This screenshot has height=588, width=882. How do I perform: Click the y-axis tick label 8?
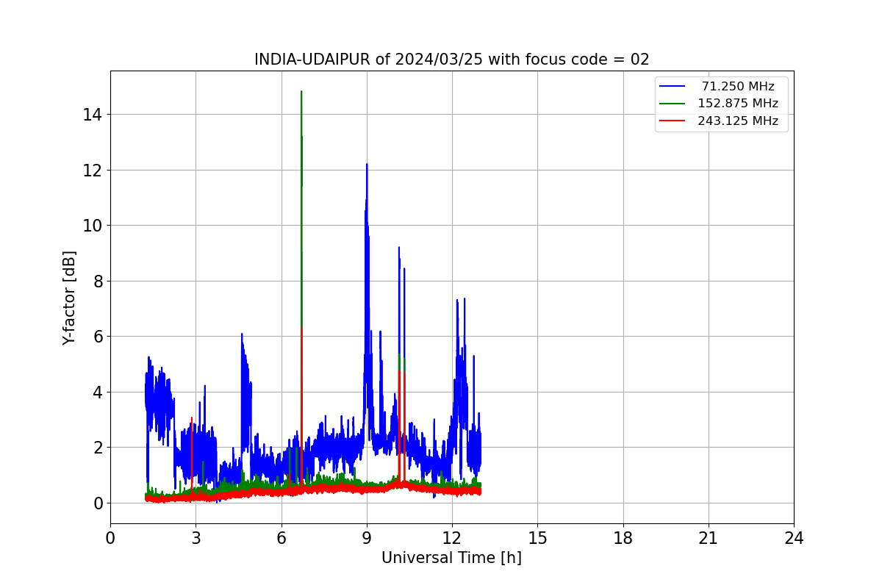[x=98, y=281]
